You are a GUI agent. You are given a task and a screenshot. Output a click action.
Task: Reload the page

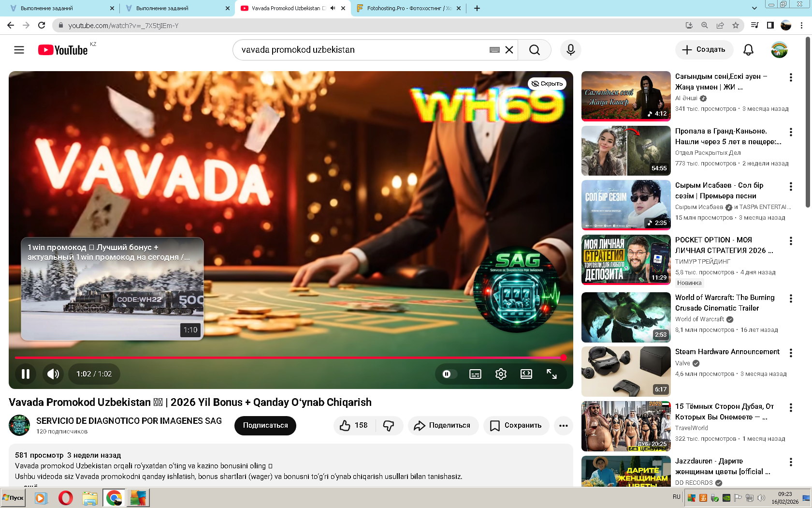click(x=42, y=25)
